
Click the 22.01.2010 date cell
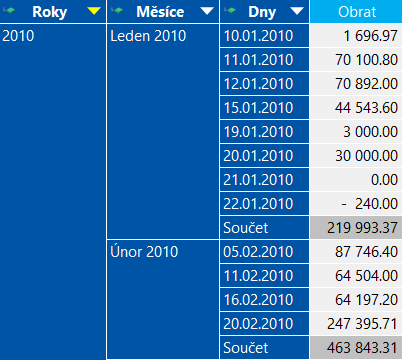264,204
